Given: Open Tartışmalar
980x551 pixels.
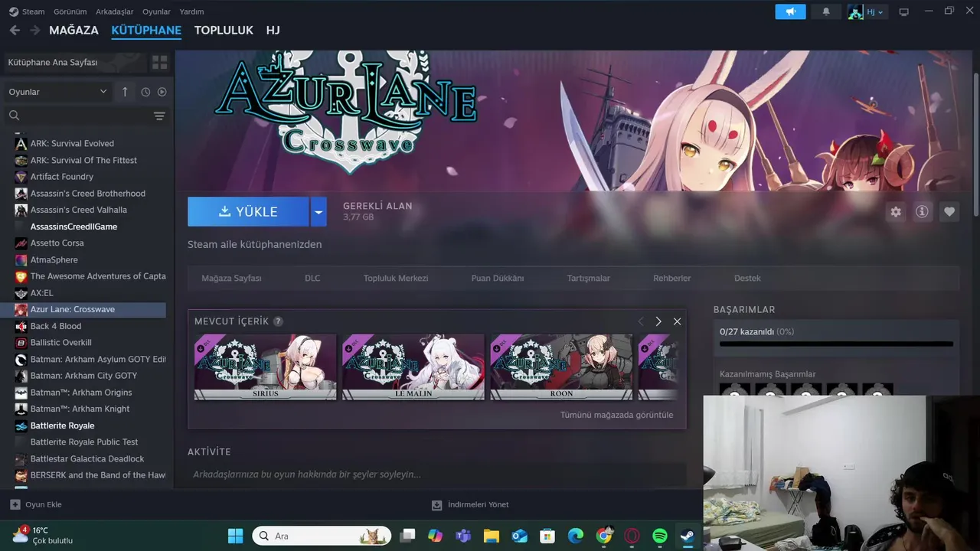Looking at the screenshot, I should click(589, 279).
